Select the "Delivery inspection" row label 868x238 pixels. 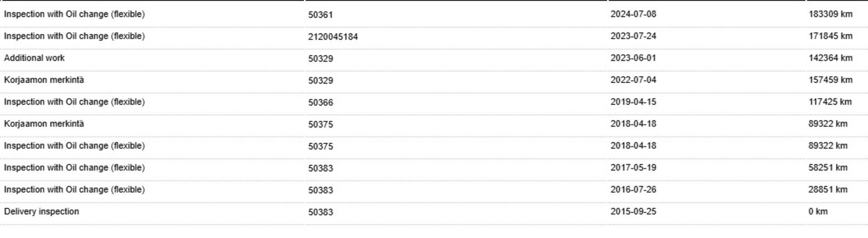tap(42, 212)
